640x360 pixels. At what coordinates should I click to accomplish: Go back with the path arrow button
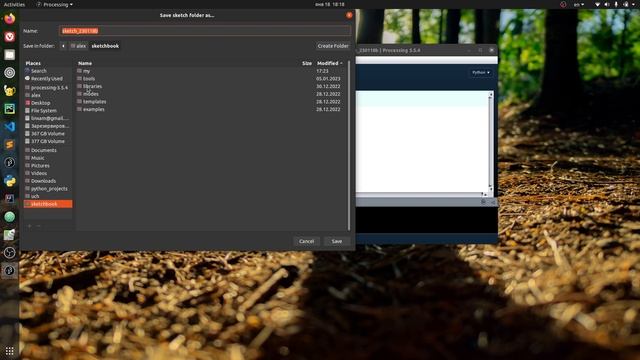[x=63, y=46]
